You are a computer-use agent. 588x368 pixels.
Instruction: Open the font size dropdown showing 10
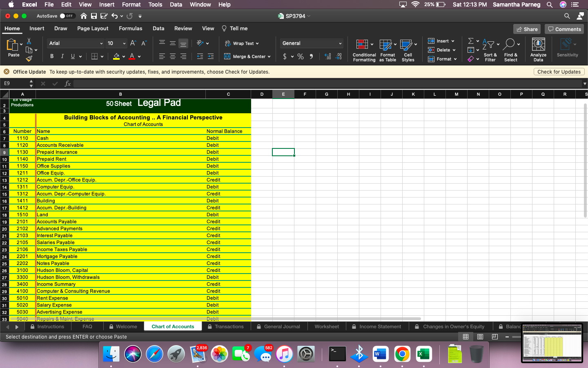[x=117, y=43]
